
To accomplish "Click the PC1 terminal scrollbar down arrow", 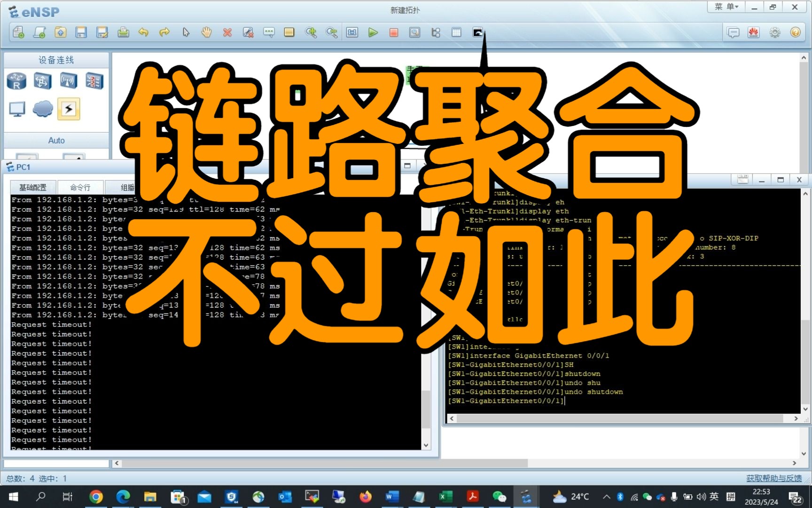I will 426,445.
